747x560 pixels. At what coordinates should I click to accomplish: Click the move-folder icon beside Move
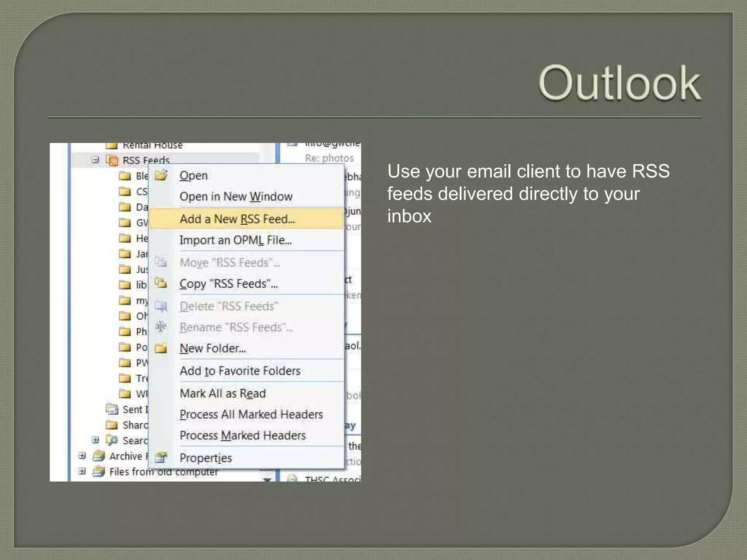[x=161, y=262]
